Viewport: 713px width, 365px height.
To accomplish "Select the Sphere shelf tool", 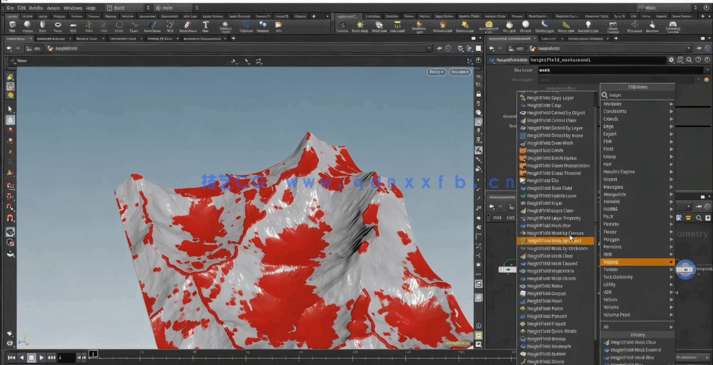I will point(27,26).
